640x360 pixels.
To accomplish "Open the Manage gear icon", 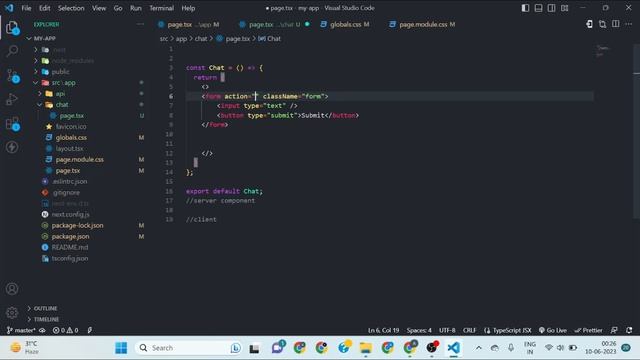I will pos(12,313).
